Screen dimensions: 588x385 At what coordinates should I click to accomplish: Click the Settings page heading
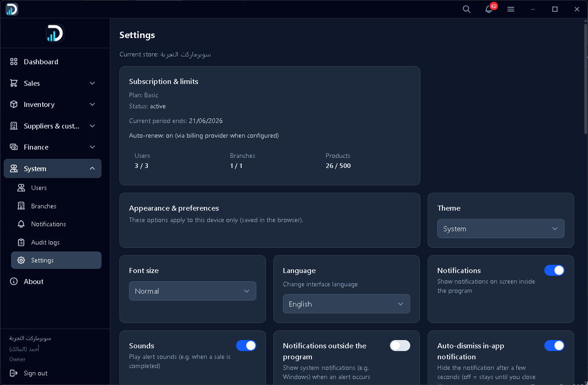(x=137, y=35)
